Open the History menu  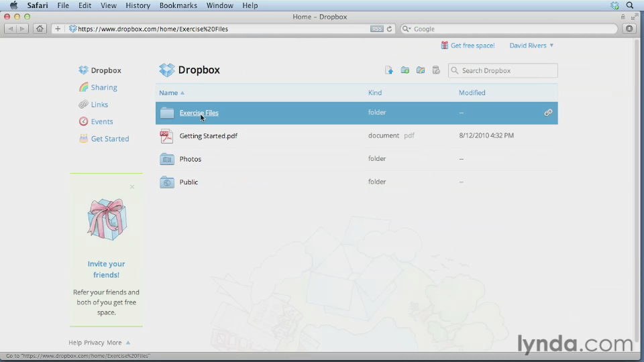click(138, 5)
